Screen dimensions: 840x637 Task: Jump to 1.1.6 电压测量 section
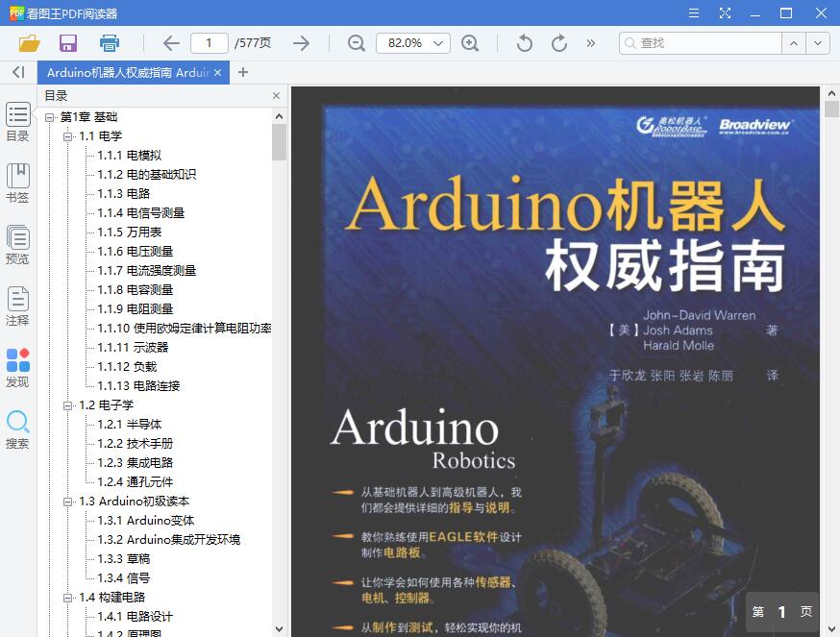pyautogui.click(x=135, y=252)
